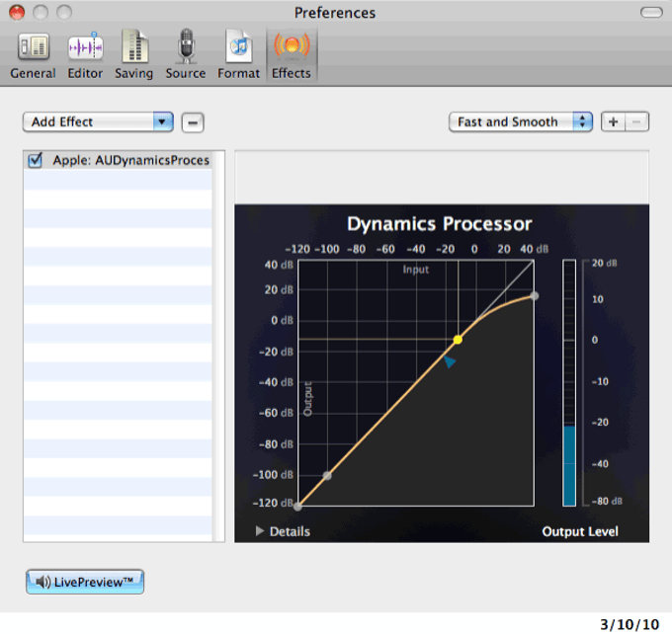Uncheck the Apple: AUDynamicsProces effect checkbox
This screenshot has height=634, width=672.
pos(36,160)
